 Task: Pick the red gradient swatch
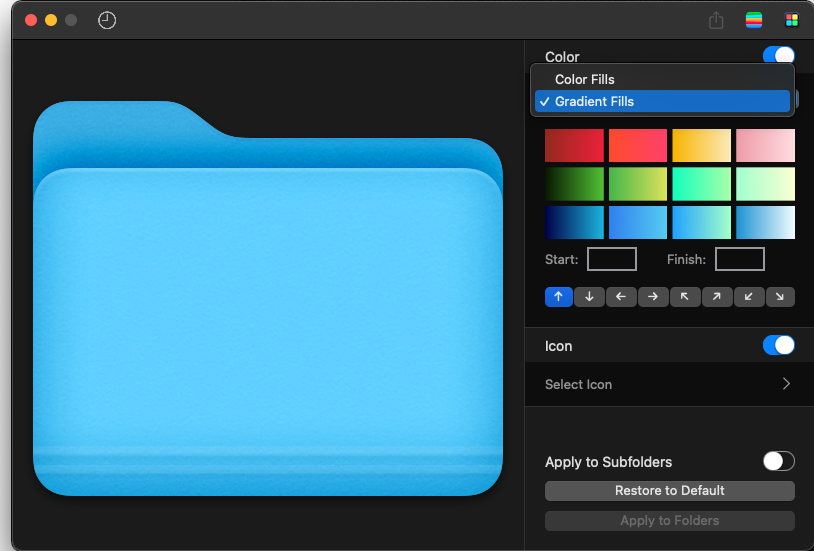pyautogui.click(x=574, y=145)
